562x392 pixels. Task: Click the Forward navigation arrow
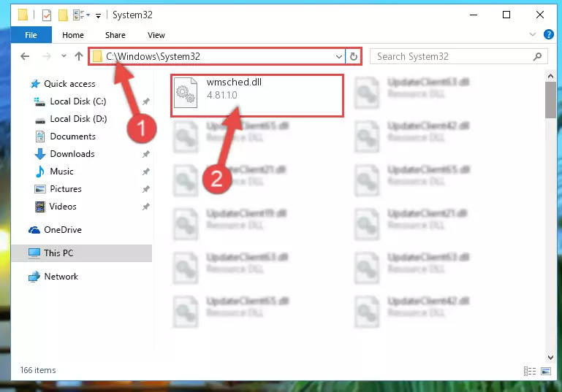(x=47, y=56)
